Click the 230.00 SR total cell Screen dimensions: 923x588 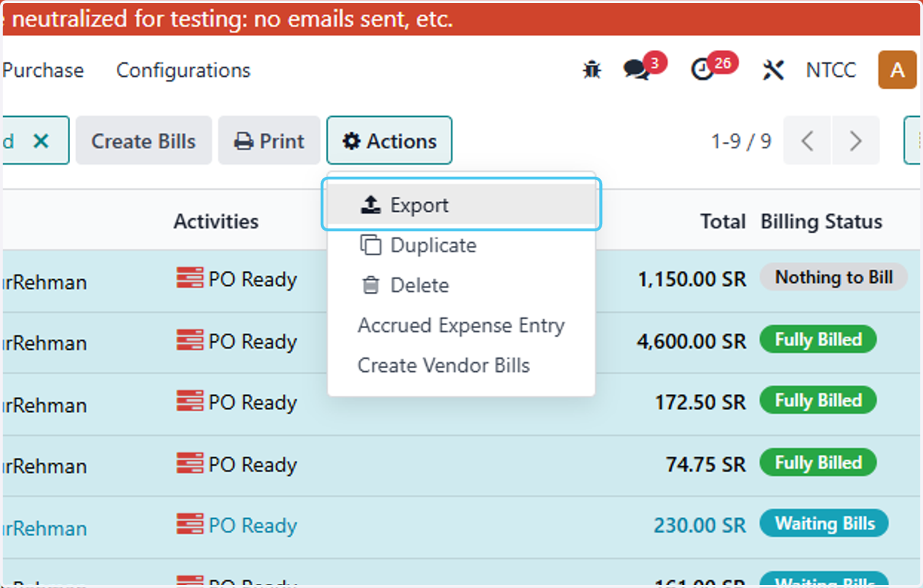[700, 526]
